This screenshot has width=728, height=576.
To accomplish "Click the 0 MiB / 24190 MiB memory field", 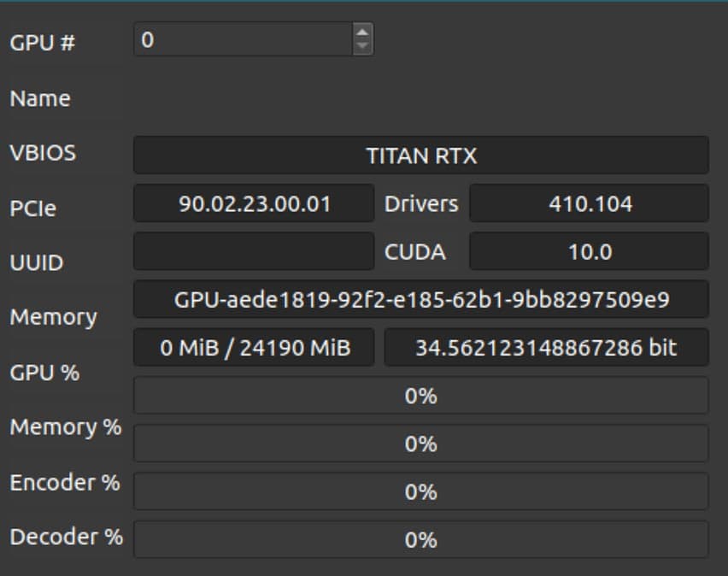I will point(254,348).
